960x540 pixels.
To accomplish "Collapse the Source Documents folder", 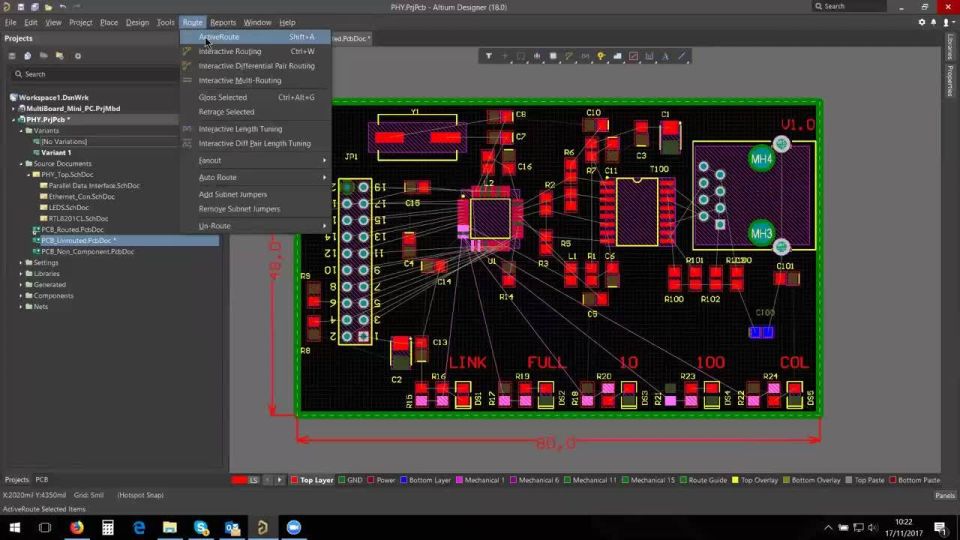I will (x=21, y=163).
